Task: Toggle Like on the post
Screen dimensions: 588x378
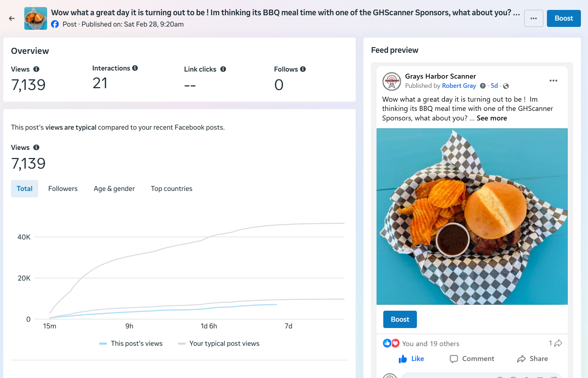Action: (411, 359)
